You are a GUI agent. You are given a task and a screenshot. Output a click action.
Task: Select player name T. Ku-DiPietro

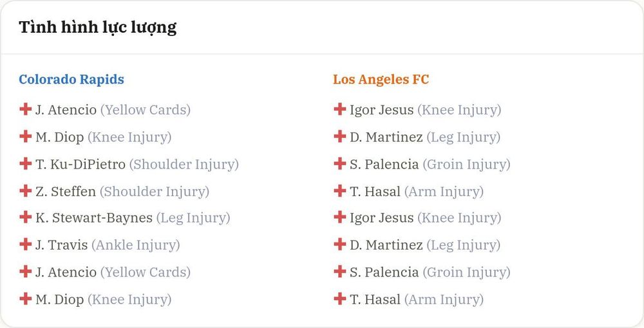pos(80,164)
